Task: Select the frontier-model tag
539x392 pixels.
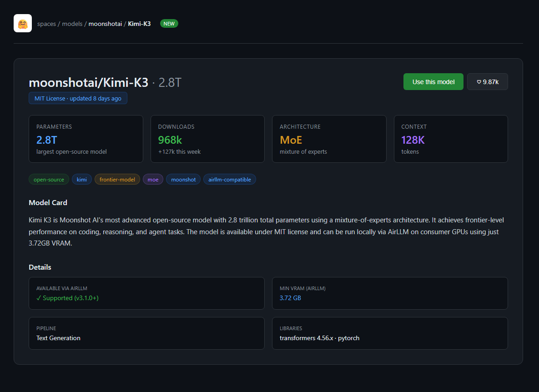Action: (x=117, y=179)
